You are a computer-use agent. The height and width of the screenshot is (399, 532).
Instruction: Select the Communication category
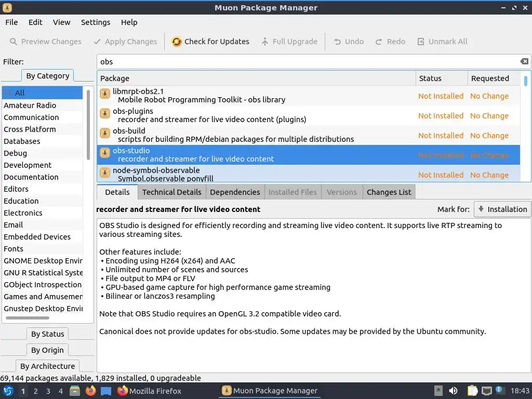[x=43, y=117]
